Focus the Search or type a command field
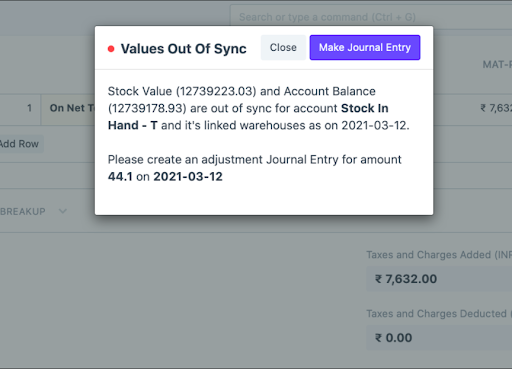 click(371, 17)
